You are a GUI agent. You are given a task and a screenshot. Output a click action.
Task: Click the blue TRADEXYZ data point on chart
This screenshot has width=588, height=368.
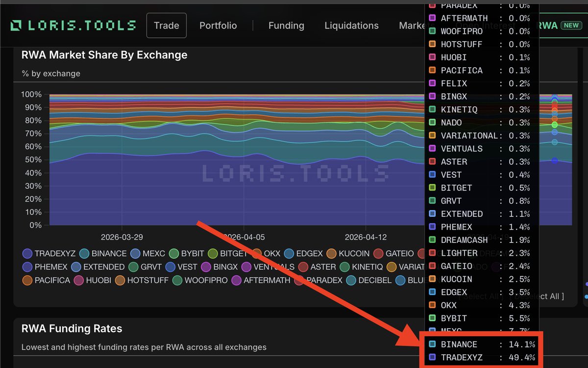coord(555,160)
